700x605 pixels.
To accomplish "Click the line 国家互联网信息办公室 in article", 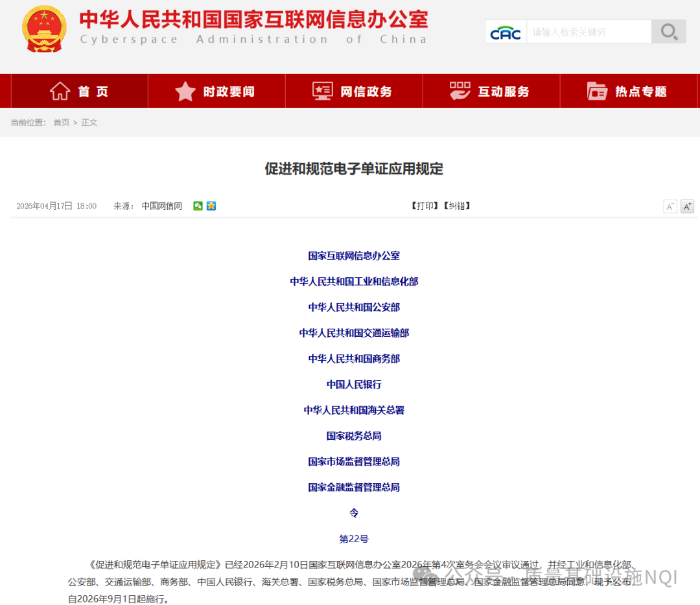I will tap(354, 256).
